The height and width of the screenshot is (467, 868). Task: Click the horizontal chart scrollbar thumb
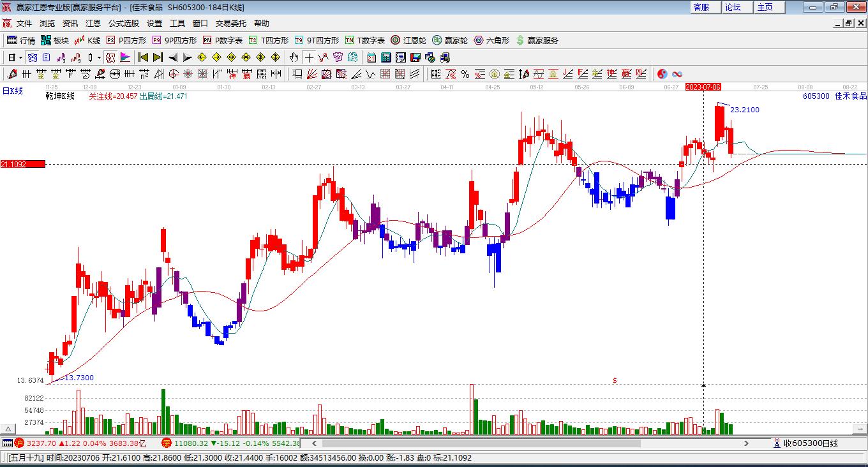click(481, 443)
